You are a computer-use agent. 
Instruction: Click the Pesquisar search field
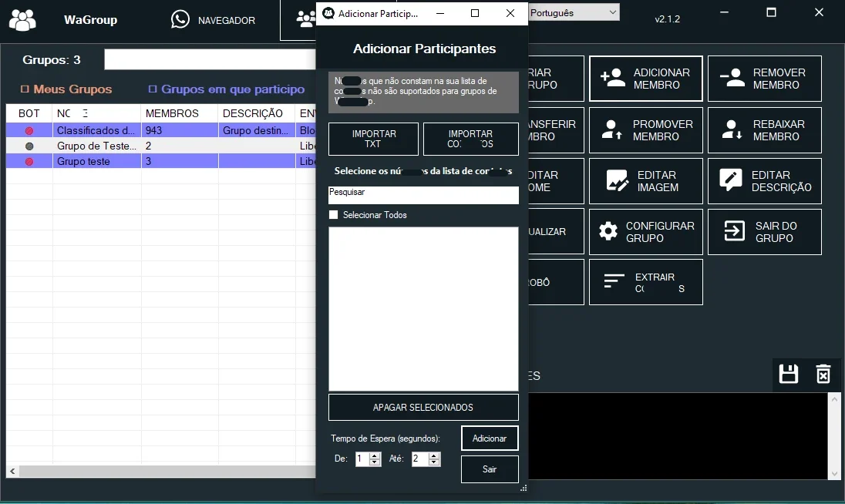click(423, 195)
